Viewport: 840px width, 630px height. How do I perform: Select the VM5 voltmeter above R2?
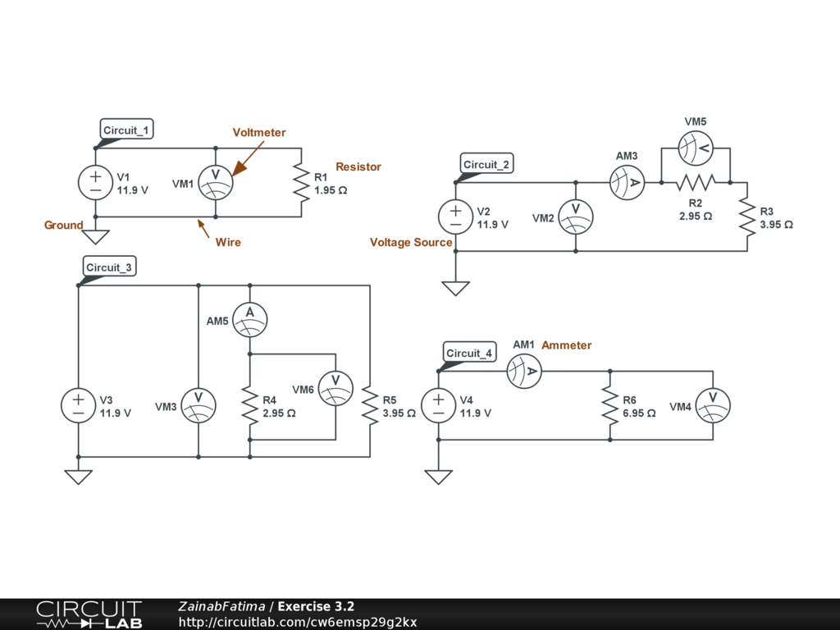point(696,148)
